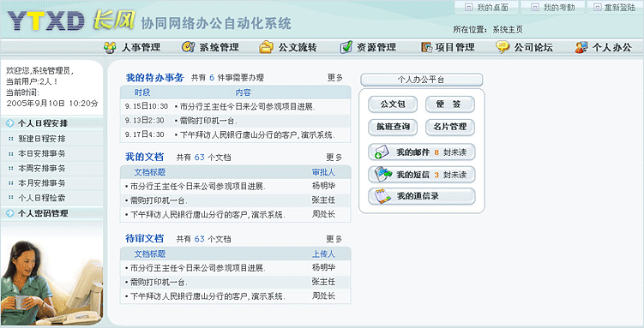This screenshot has height=328, width=644.
Task: Select 个人日程检索 in sidebar
Action: coord(41,198)
